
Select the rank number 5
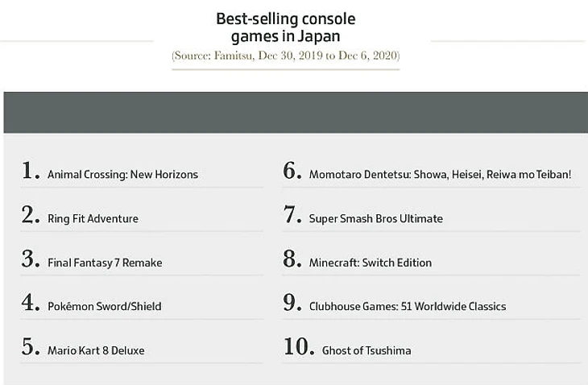(x=31, y=347)
